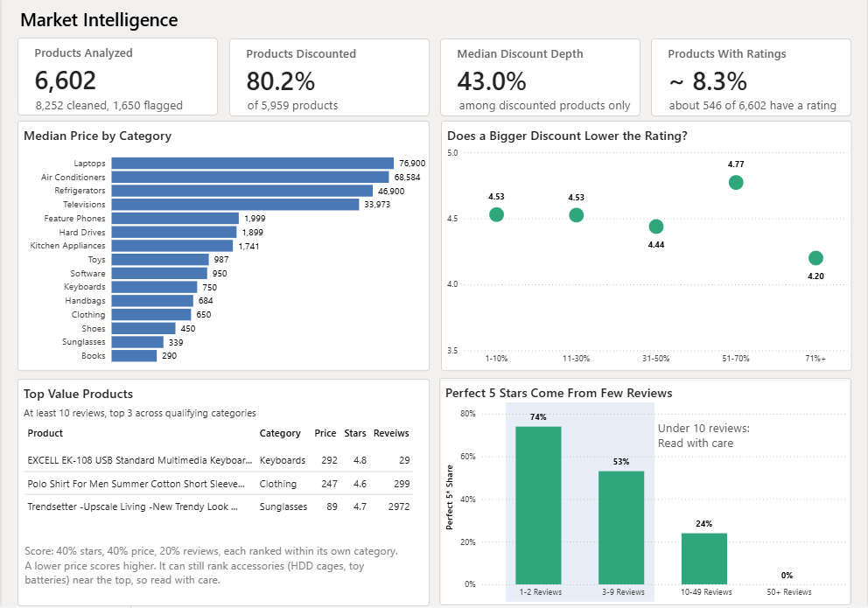Select the Trendsetter -Upscale Living product
868x608 pixels.
click(132, 507)
